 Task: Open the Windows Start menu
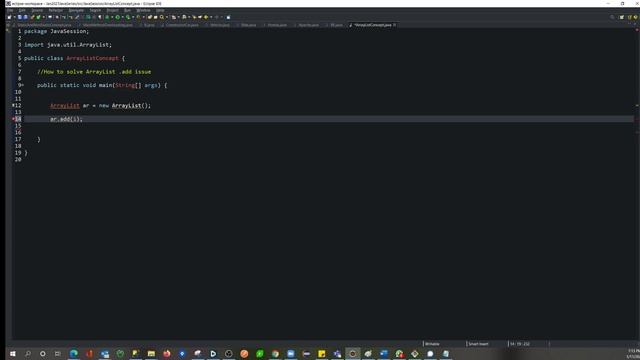coord(12,353)
